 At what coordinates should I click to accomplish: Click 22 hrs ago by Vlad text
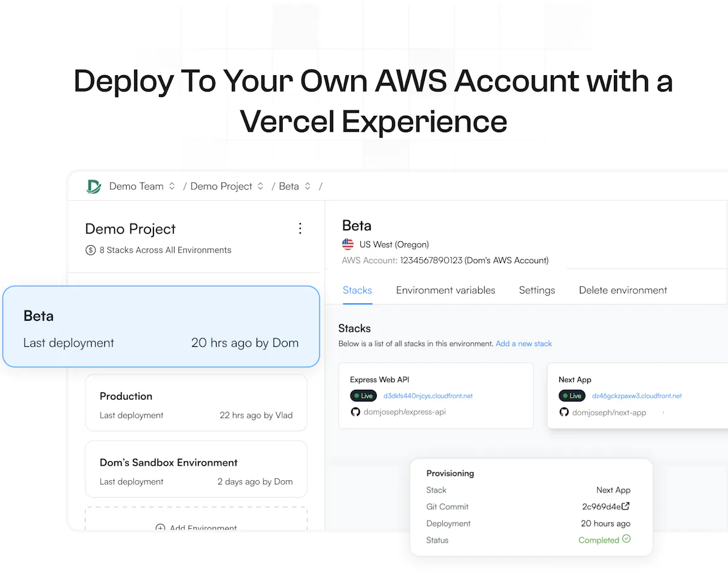tap(256, 415)
